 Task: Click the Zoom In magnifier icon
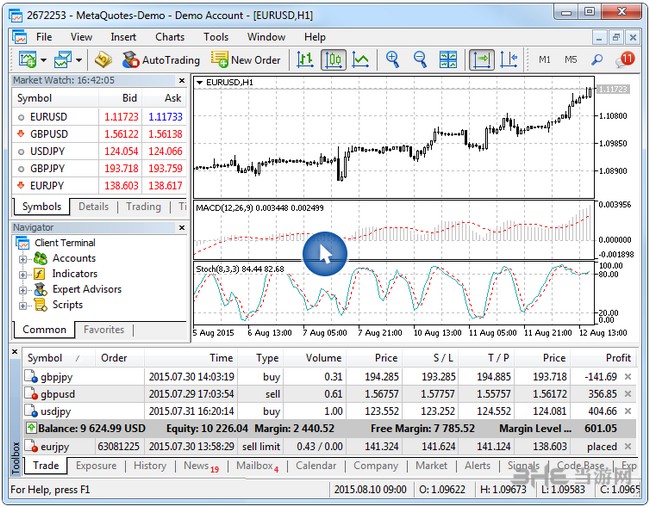pyautogui.click(x=392, y=60)
